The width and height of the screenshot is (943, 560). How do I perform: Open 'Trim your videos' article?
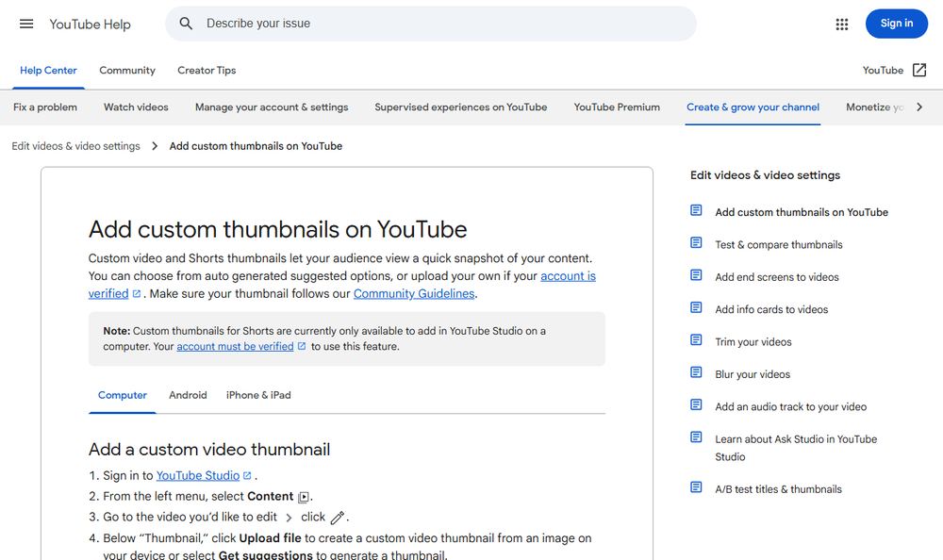753,342
